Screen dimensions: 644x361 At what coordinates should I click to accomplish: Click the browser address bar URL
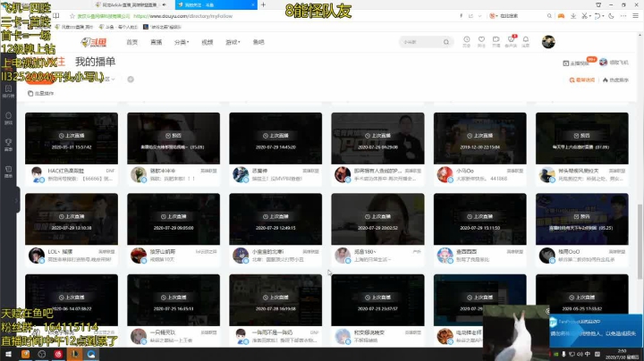click(x=183, y=16)
